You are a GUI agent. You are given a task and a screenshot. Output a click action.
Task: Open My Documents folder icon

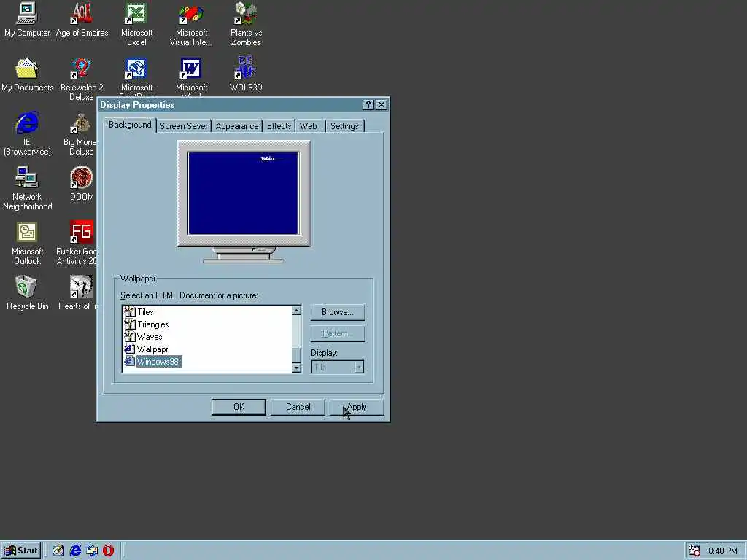[x=27, y=74]
